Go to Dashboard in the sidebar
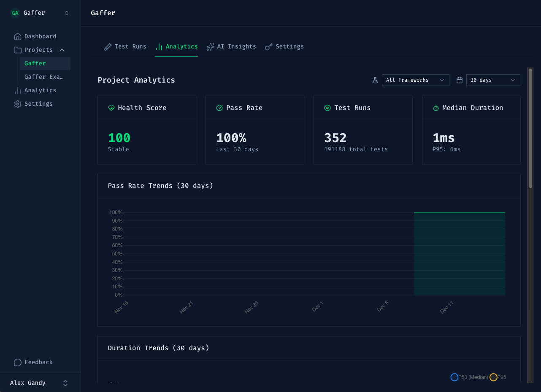Viewport: 541px width, 392px height. 40,37
